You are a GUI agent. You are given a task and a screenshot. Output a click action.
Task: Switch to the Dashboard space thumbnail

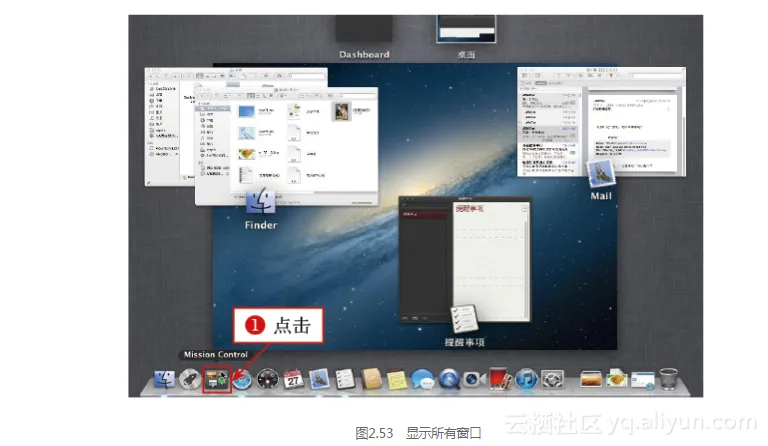(x=364, y=29)
